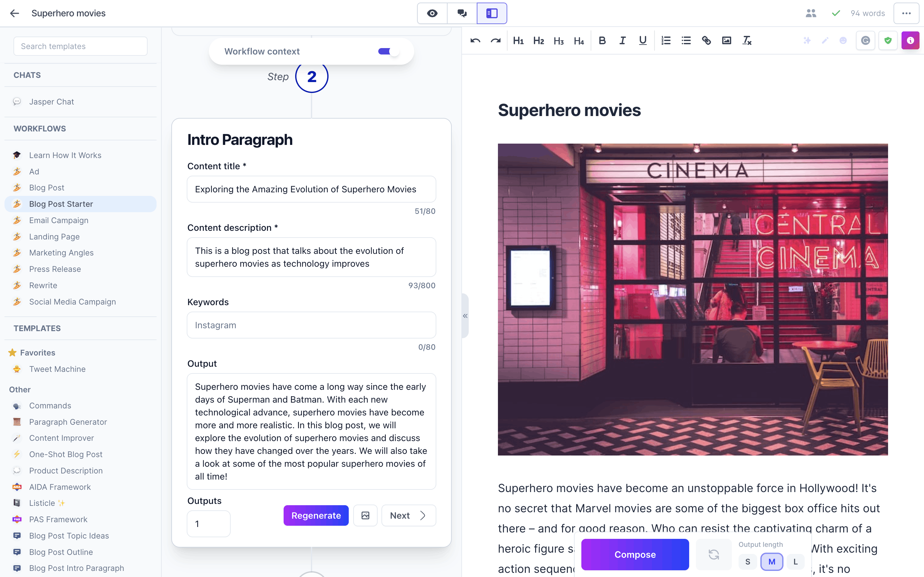Insert an image in the editor toolbar
Screen dimensions: 924x577
coord(726,40)
